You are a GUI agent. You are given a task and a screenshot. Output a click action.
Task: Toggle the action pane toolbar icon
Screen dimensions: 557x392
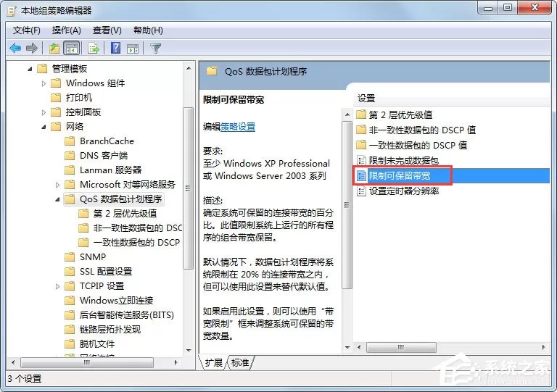[133, 49]
